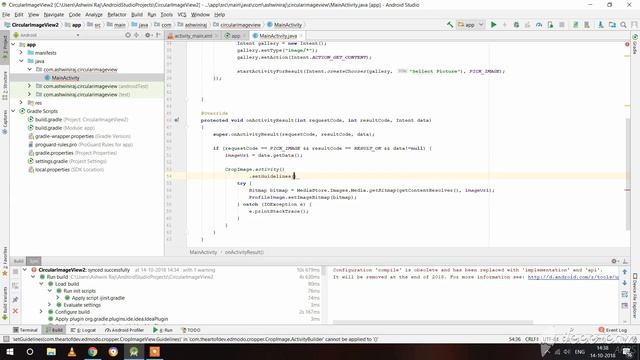Viewport: 640px width, 360px height.
Task: Expand the Configure build node
Action: (x=42, y=312)
